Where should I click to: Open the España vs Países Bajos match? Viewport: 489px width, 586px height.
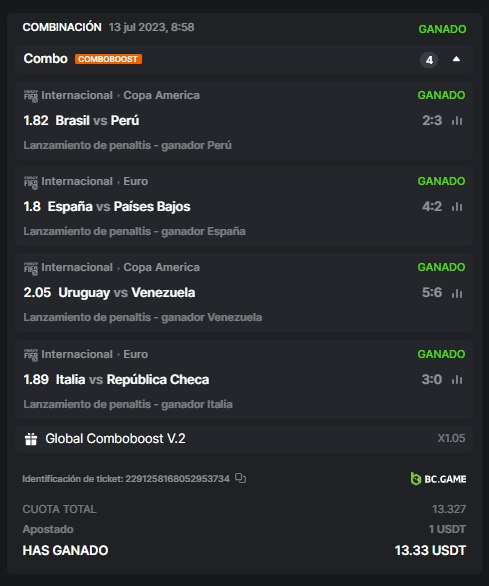pyautogui.click(x=119, y=207)
